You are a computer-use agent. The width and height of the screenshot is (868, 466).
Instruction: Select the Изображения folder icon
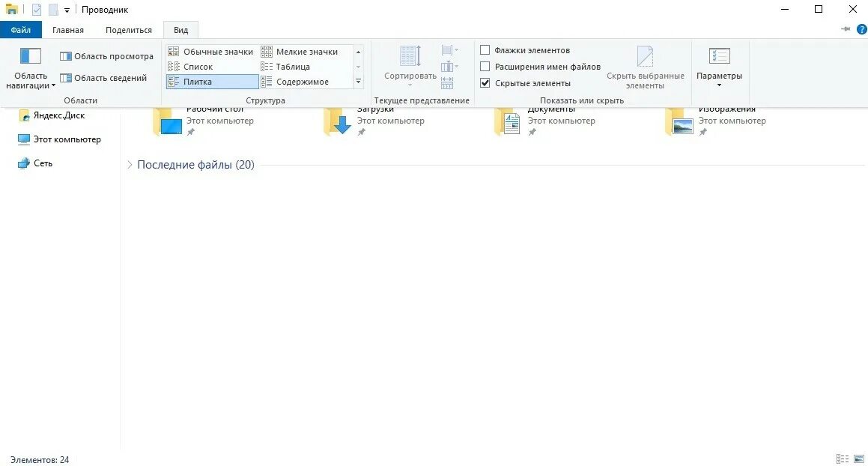click(x=679, y=122)
